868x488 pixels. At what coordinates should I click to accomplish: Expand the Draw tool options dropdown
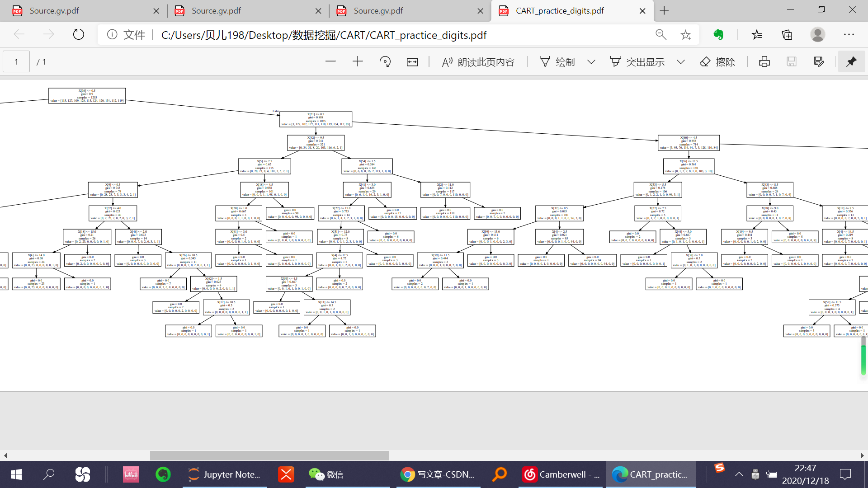tap(591, 62)
